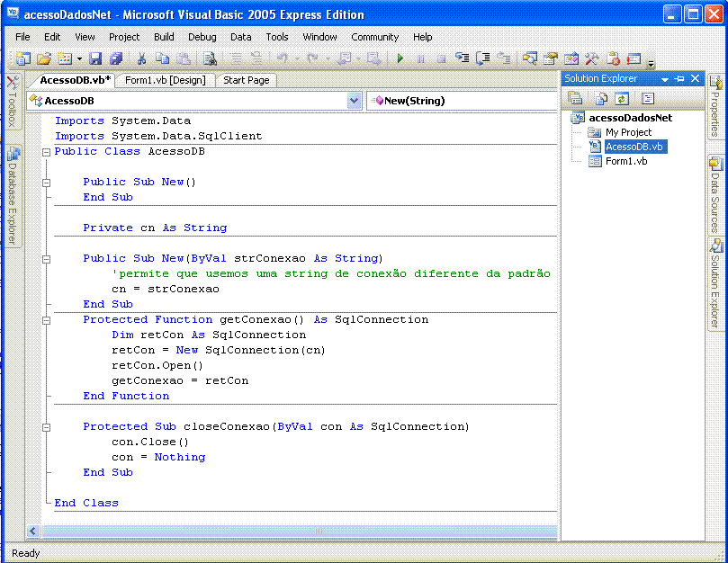The width and height of the screenshot is (728, 563).
Task: Open Error List from the toolbar icon
Action: click(x=613, y=58)
